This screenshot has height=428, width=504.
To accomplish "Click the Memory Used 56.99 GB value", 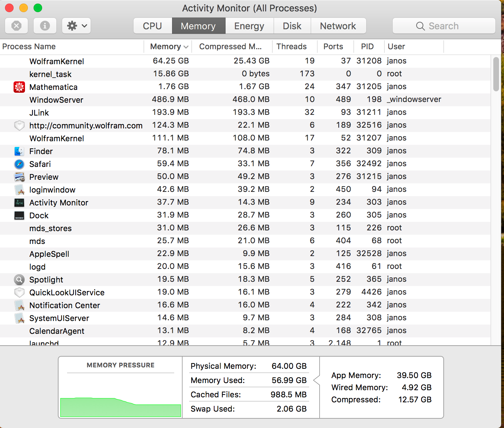I will (x=289, y=380).
